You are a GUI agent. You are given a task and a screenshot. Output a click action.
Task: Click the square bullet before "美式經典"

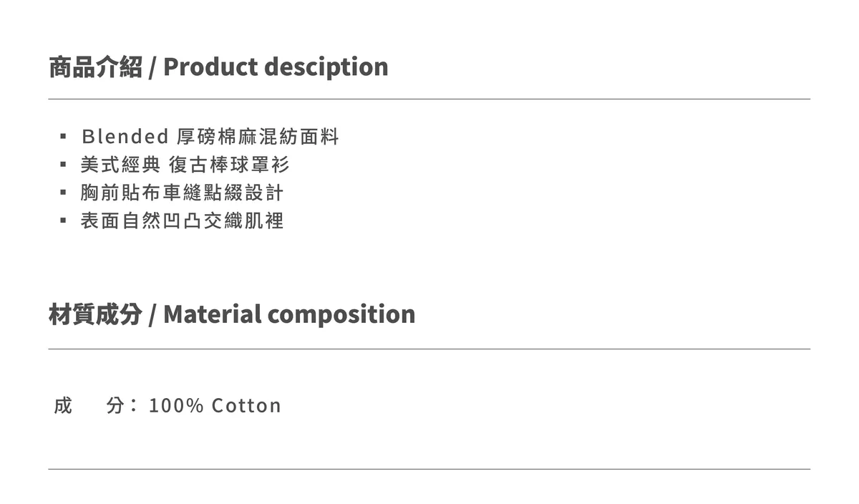tap(64, 165)
